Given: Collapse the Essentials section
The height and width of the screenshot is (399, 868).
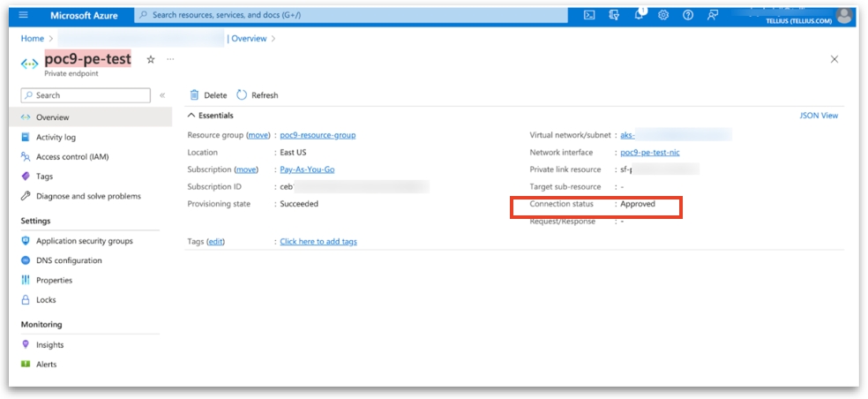Looking at the screenshot, I should click(x=191, y=116).
